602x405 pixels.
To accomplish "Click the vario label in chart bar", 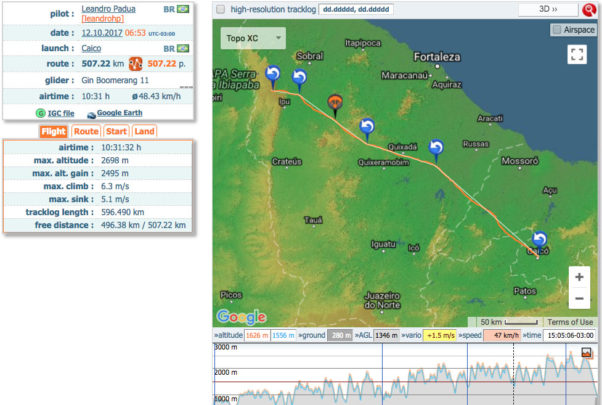I will tap(411, 335).
